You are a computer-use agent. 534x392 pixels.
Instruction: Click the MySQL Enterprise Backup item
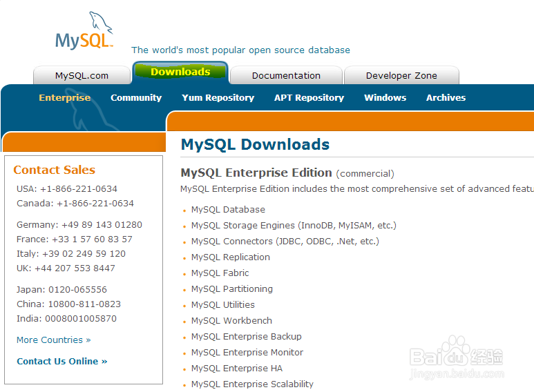point(246,337)
